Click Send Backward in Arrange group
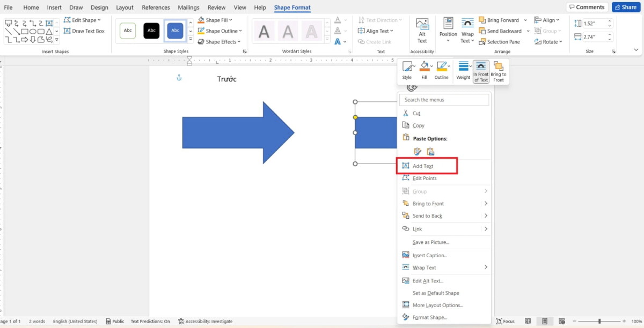The image size is (644, 328). tap(500, 31)
